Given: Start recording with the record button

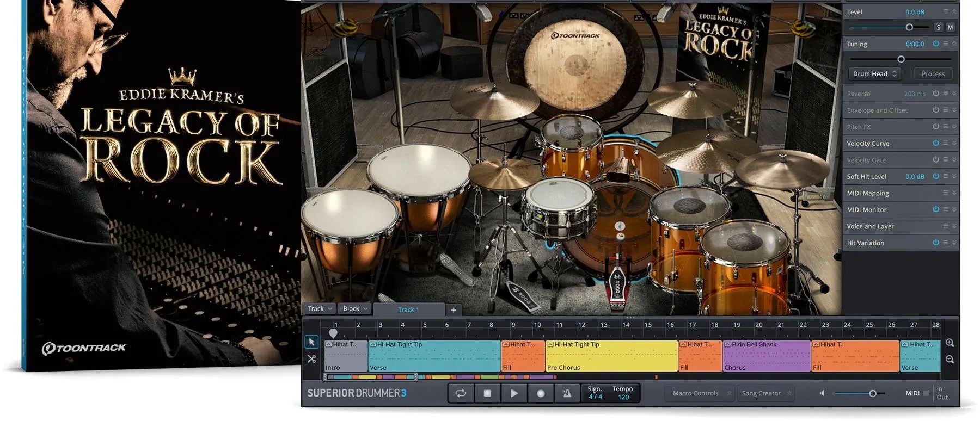Looking at the screenshot, I should 541,393.
